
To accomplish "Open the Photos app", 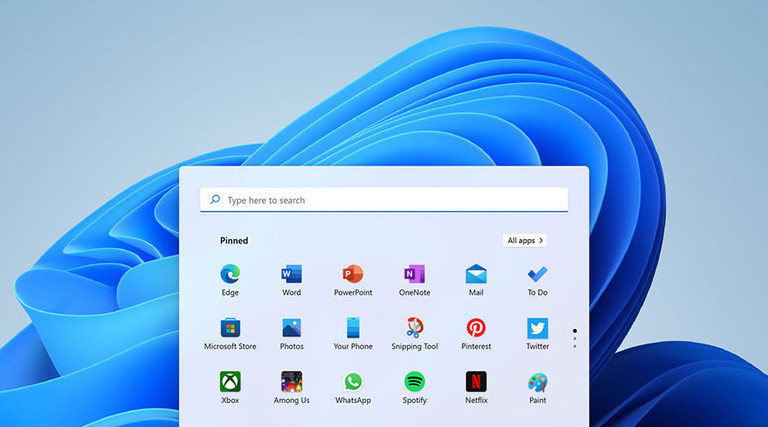I will pos(291,333).
